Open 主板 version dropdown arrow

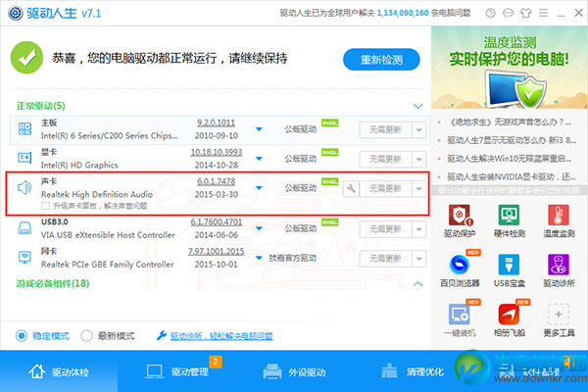[x=259, y=129]
